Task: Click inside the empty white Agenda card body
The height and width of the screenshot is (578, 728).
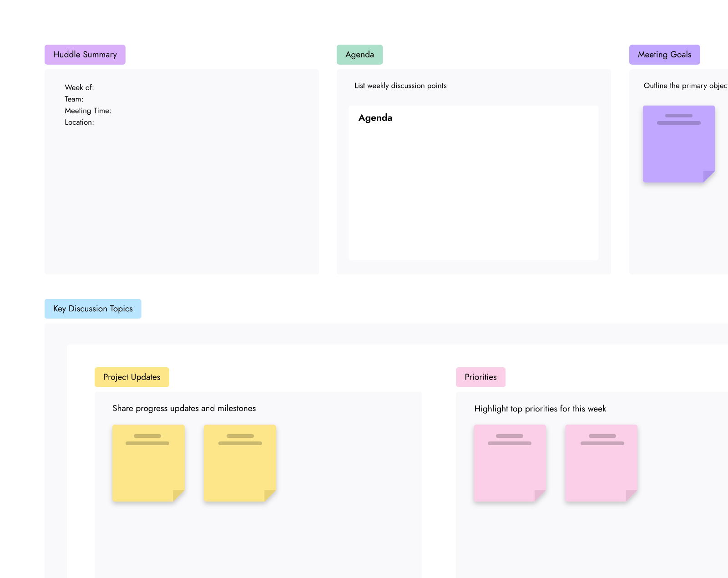Action: (474, 191)
